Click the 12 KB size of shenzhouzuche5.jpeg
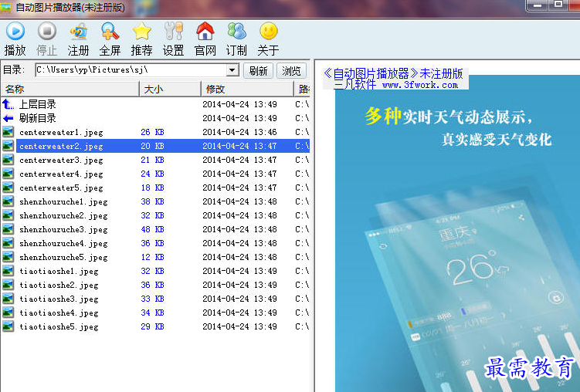Viewport: 580px width, 392px height. coord(152,257)
